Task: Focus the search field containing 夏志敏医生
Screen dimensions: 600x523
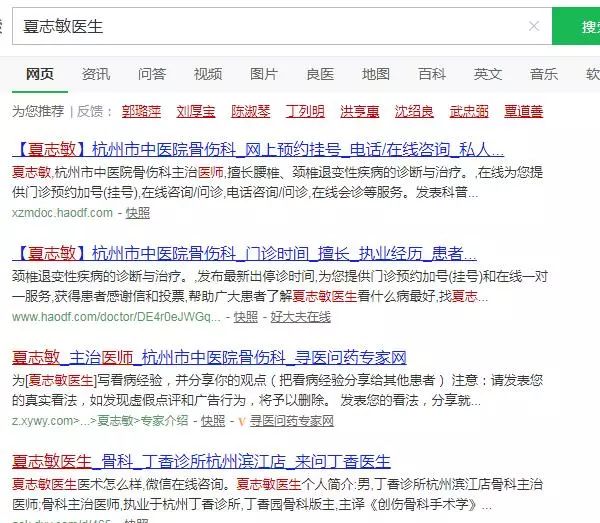Action: [282, 26]
